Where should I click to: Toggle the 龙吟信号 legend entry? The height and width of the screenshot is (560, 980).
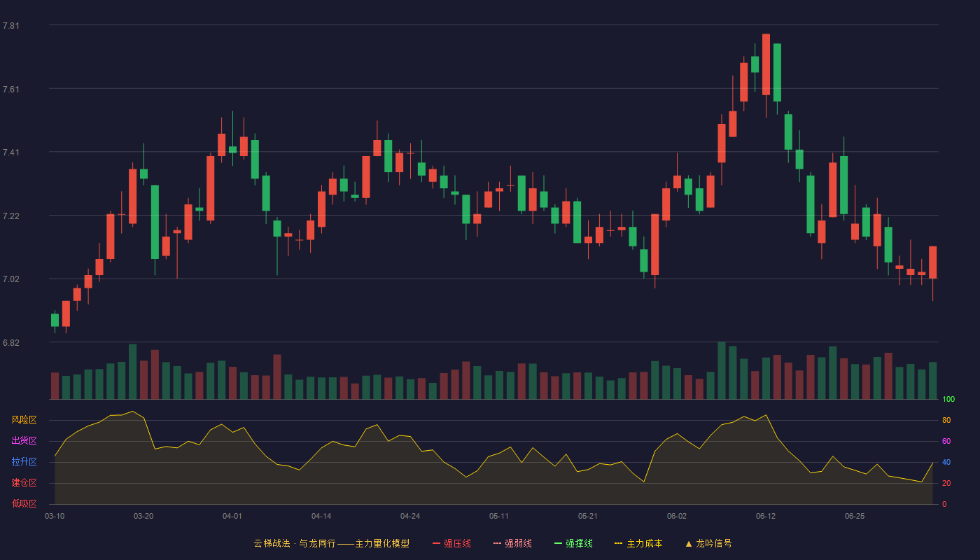pos(708,543)
